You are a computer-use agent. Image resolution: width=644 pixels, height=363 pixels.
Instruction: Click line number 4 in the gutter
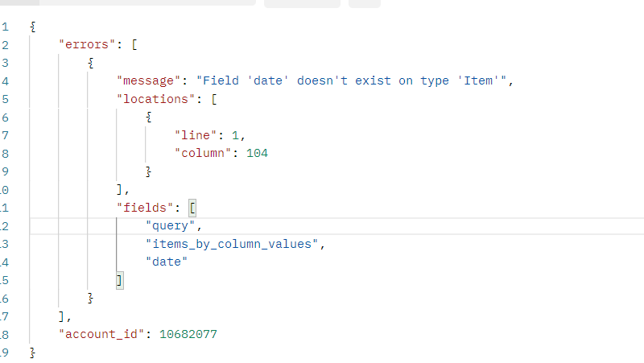point(5,80)
